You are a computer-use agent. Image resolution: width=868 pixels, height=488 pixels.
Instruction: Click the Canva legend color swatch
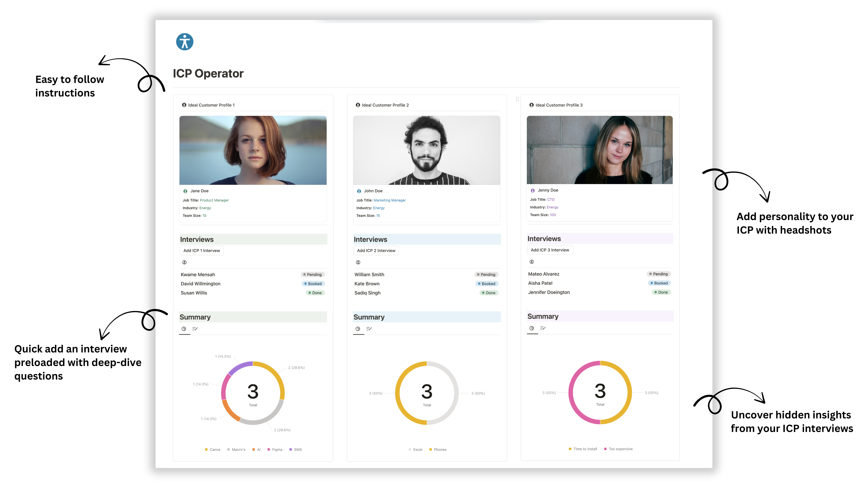click(x=206, y=449)
